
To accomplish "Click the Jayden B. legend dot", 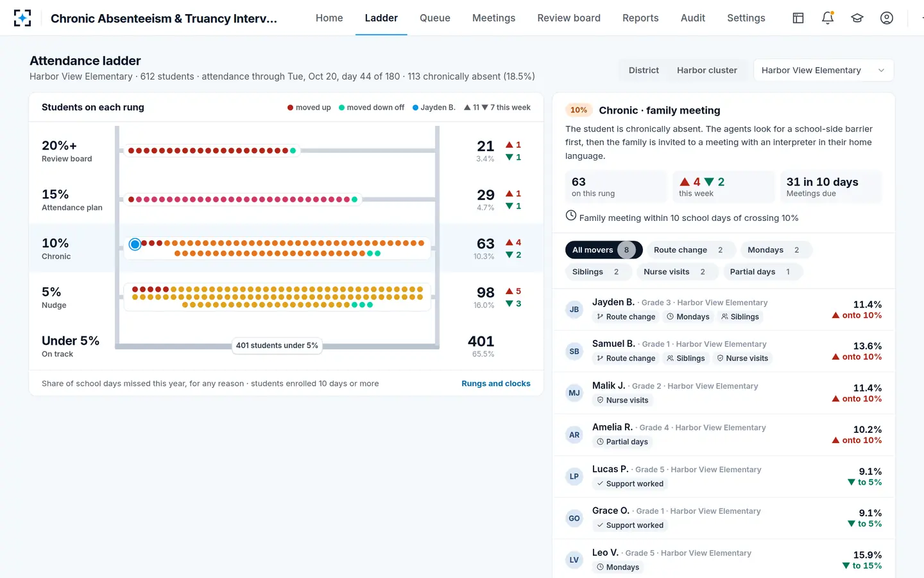I will [416, 108].
